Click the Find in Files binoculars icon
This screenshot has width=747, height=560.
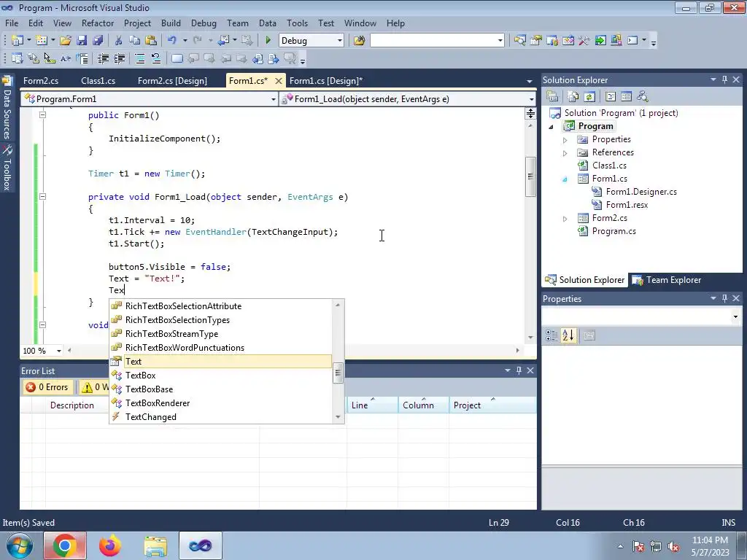tap(359, 41)
